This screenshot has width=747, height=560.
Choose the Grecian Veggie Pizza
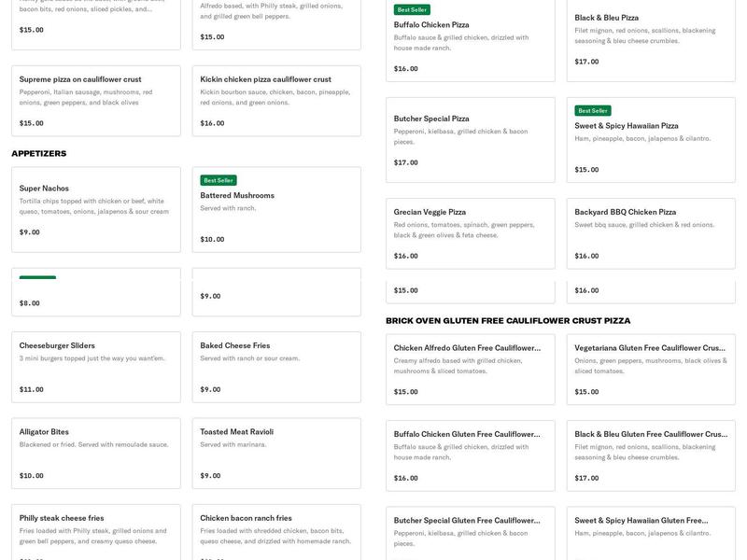point(470,233)
